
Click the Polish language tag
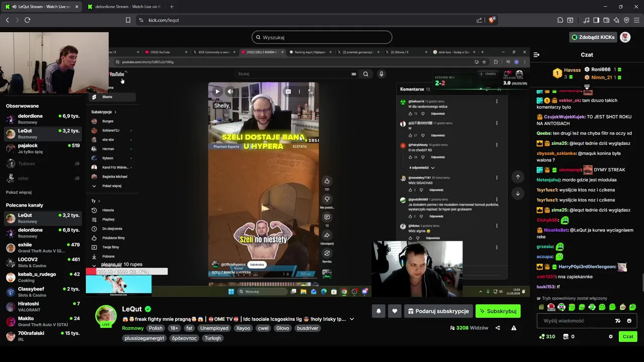155,328
